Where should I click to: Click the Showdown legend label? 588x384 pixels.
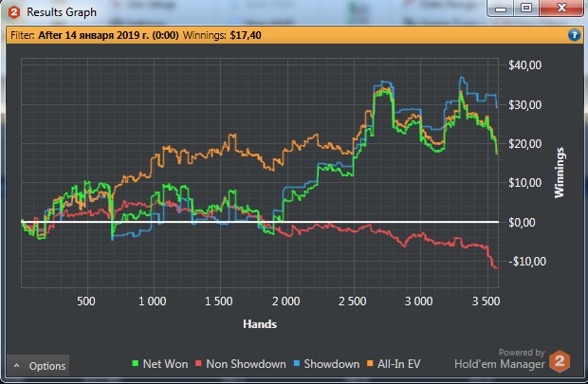tap(332, 364)
